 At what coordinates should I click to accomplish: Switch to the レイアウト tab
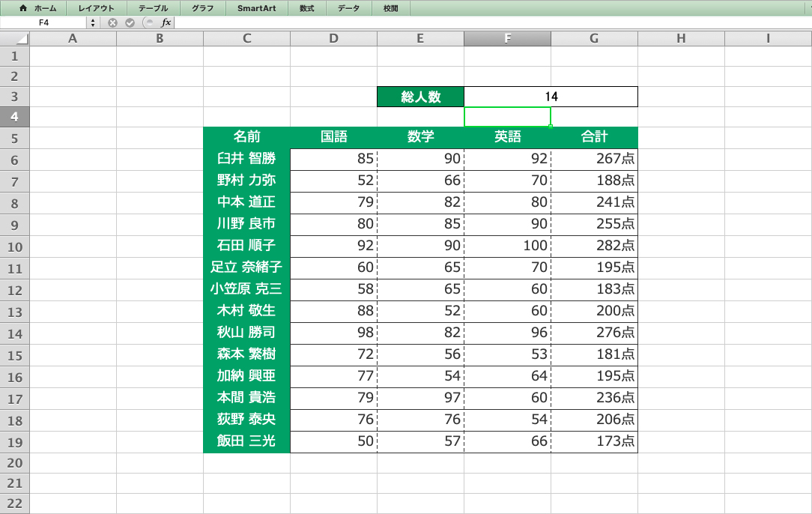tap(96, 8)
